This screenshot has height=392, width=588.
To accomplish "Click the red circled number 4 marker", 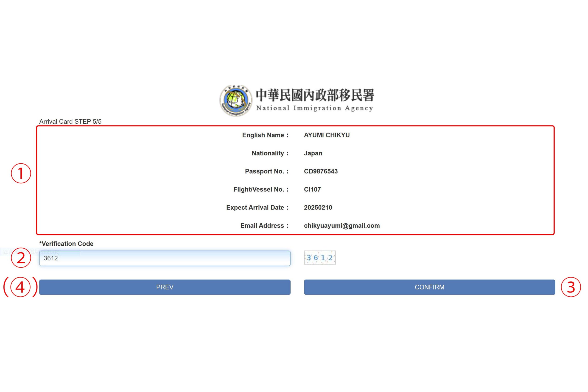I will [20, 287].
